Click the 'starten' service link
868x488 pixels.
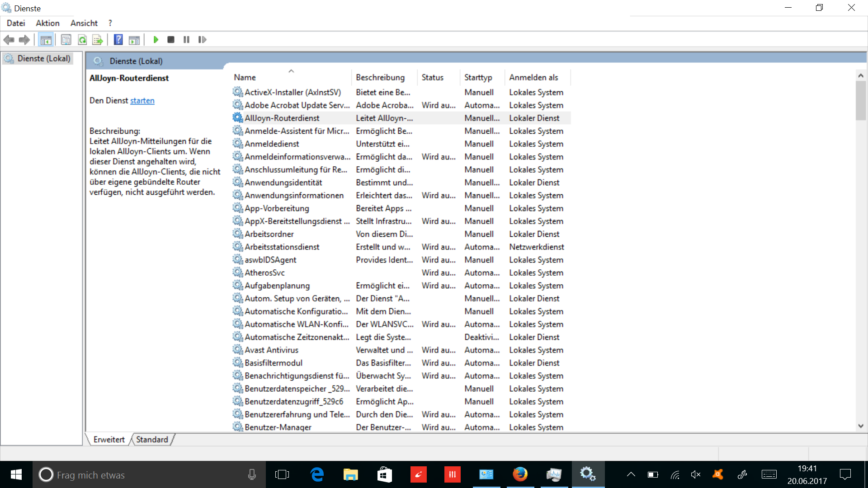(142, 100)
